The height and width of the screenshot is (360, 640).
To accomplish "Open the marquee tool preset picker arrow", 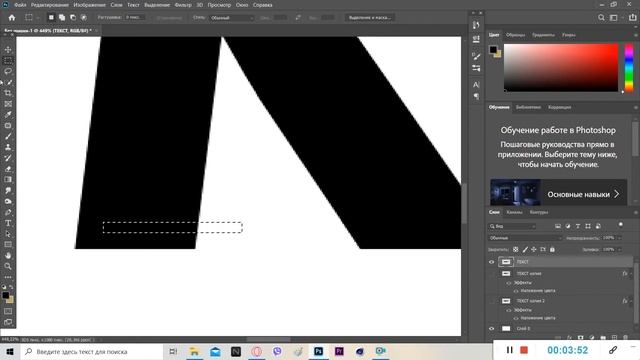I will coord(38,18).
